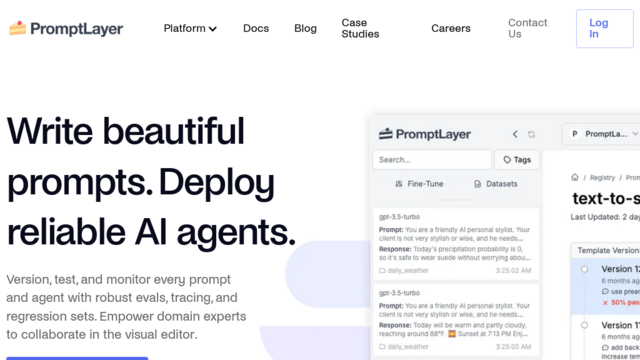The width and height of the screenshot is (640, 360).
Task: Click the "Template Version" header text
Action: 608,251
